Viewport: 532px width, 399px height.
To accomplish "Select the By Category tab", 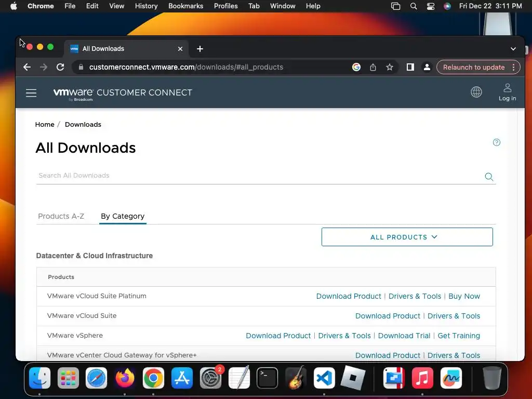I will [123, 216].
